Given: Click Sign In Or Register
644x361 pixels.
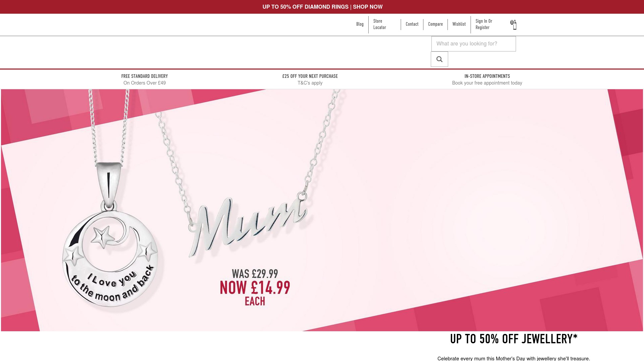Looking at the screenshot, I should coord(484,24).
